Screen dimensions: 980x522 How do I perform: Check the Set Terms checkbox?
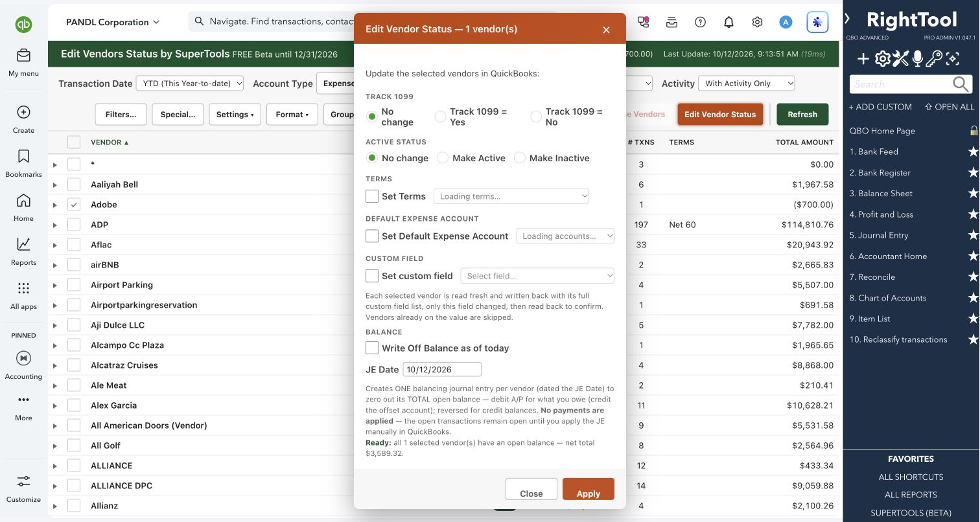pos(372,196)
